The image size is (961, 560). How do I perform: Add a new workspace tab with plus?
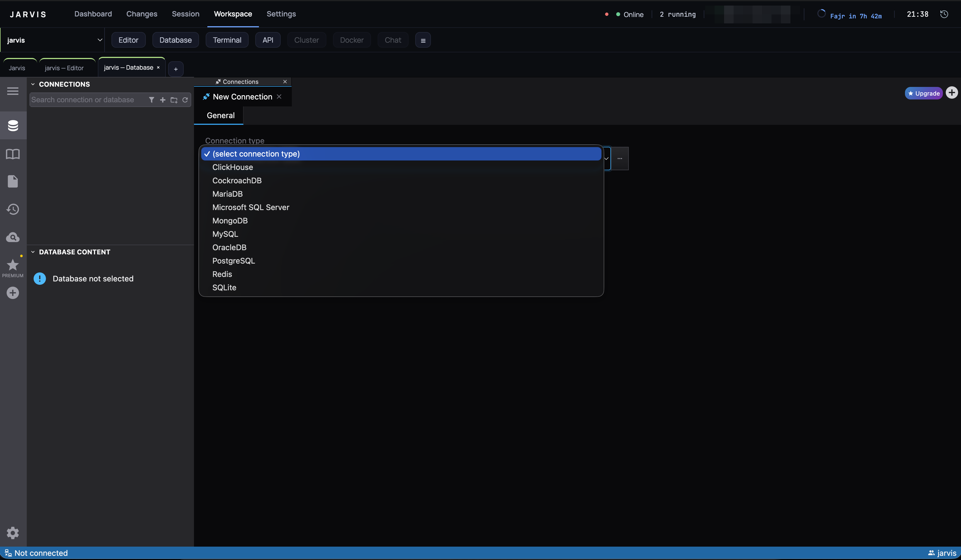point(176,69)
